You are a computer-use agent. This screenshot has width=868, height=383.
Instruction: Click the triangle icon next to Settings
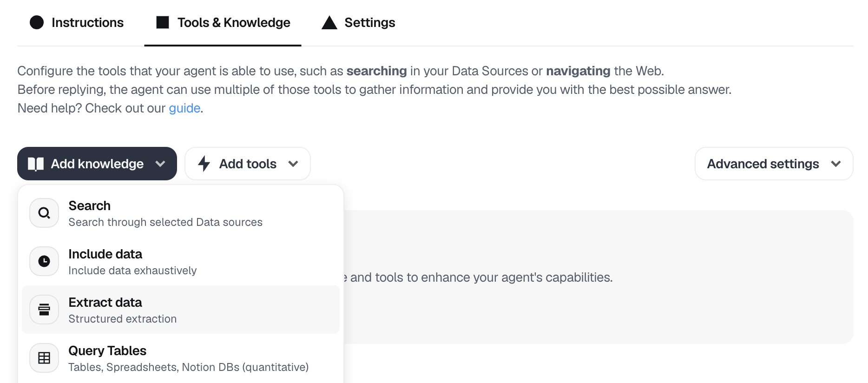click(x=329, y=22)
